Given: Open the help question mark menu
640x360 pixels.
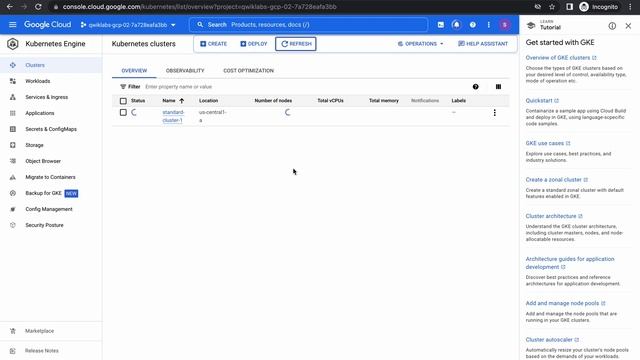Looking at the screenshot, I should tap(472, 24).
